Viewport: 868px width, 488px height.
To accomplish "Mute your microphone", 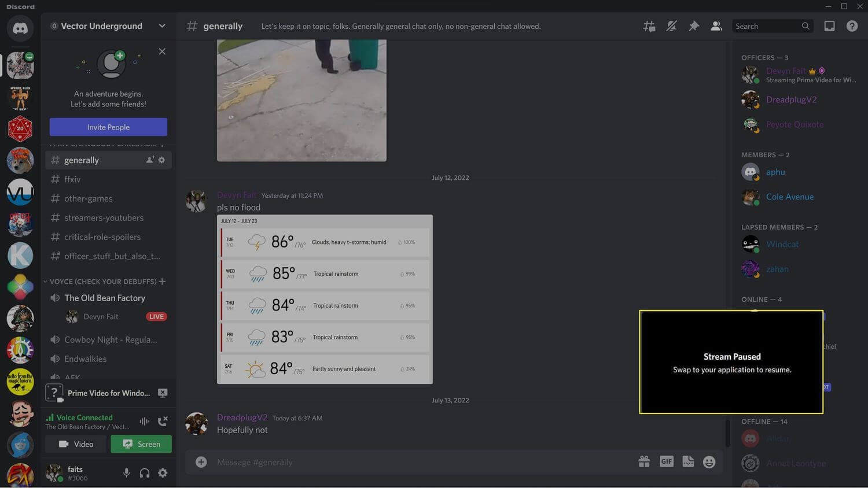I will click(x=127, y=472).
